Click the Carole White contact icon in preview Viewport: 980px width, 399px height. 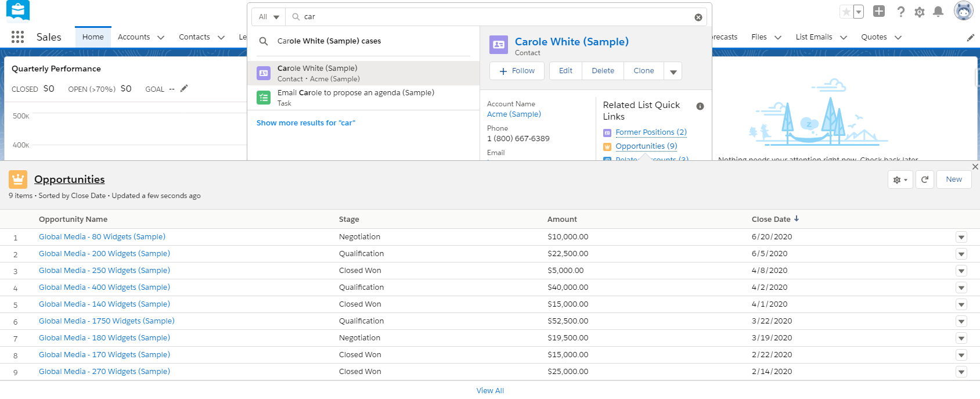[499, 45]
